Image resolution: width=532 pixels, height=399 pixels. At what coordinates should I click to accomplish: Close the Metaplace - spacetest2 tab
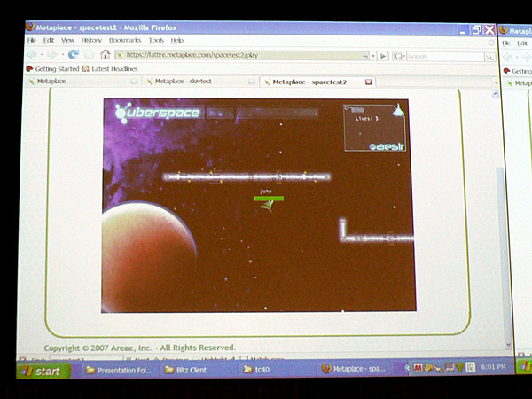[368, 82]
